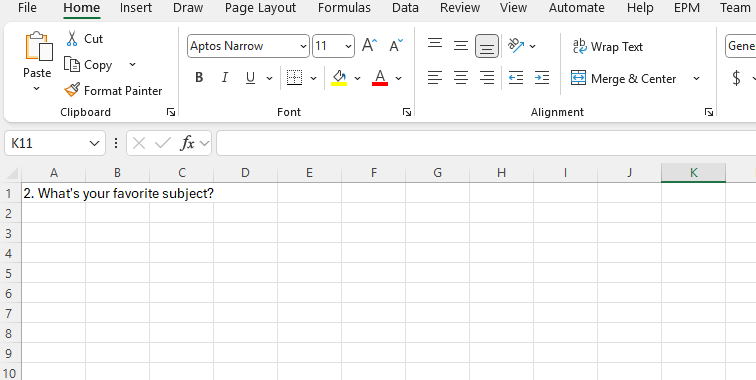The image size is (756, 380).
Task: Select column A header
Action: click(x=54, y=173)
